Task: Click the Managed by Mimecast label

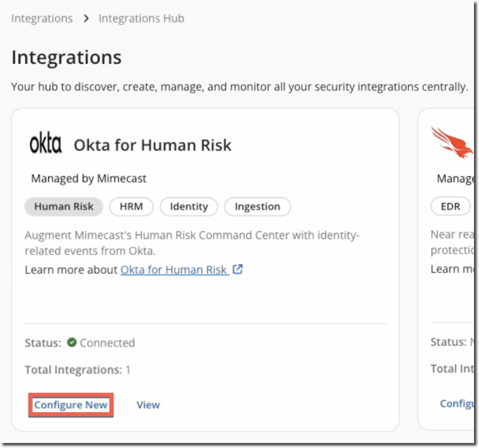Action: [x=89, y=178]
